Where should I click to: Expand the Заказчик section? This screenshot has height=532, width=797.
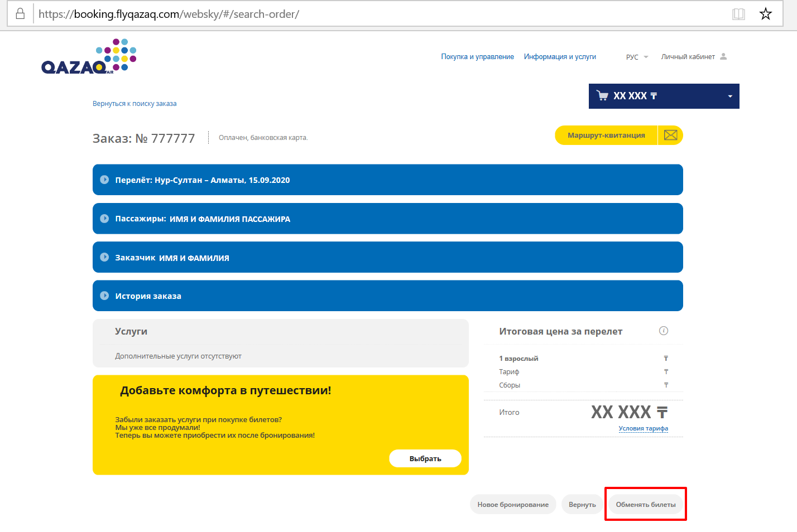click(x=388, y=257)
